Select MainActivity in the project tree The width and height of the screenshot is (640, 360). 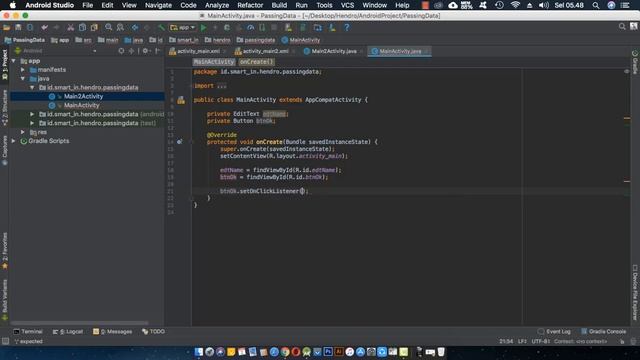81,105
